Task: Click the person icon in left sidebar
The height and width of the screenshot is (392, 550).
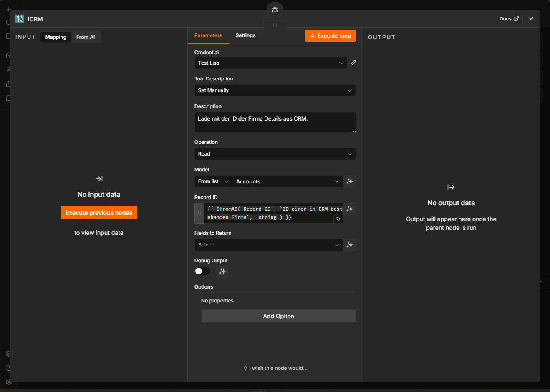Action: click(x=8, y=70)
